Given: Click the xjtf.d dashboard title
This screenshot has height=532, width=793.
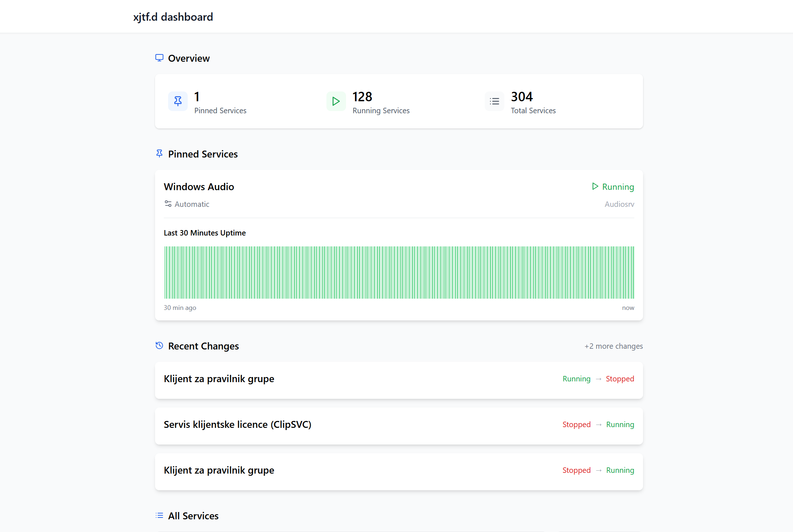Looking at the screenshot, I should [173, 17].
